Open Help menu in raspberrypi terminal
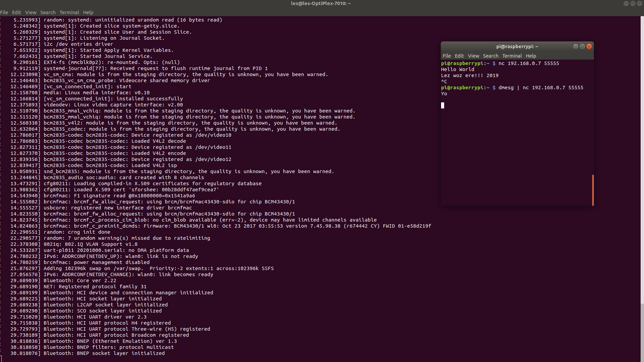 [x=531, y=56]
